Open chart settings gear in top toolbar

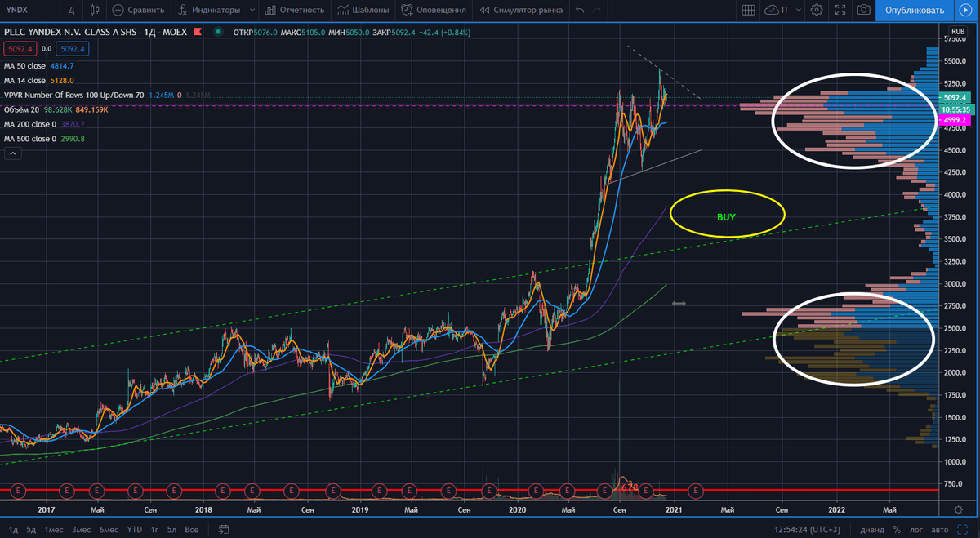[817, 11]
